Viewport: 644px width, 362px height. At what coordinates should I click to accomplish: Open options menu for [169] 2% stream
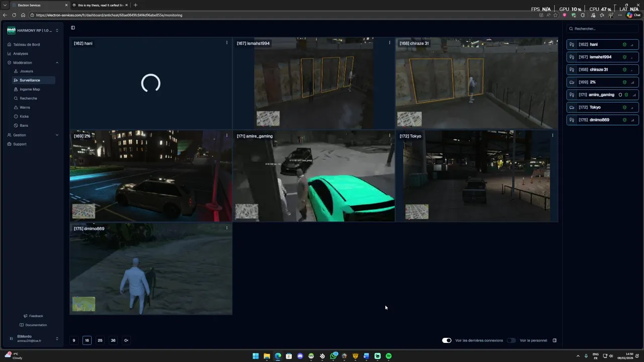[x=226, y=136]
